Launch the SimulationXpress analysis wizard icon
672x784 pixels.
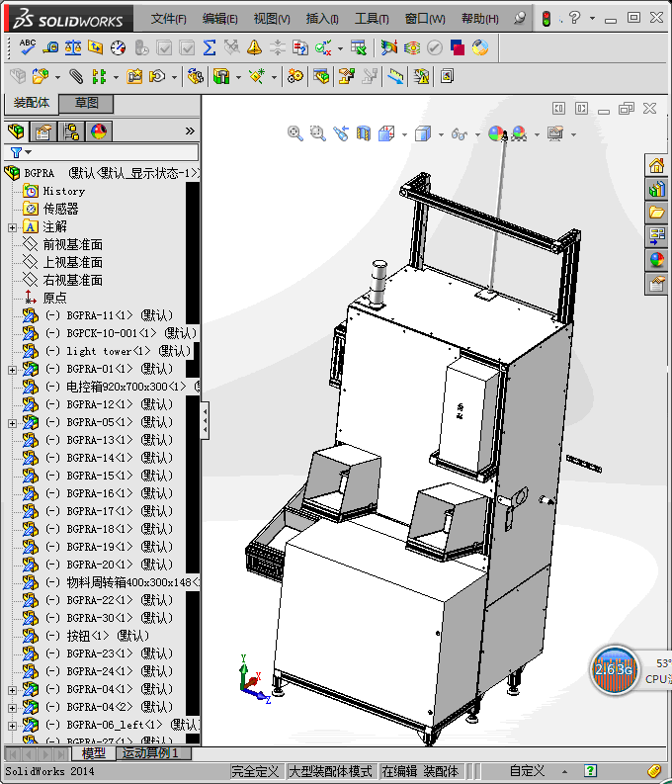coord(388,48)
